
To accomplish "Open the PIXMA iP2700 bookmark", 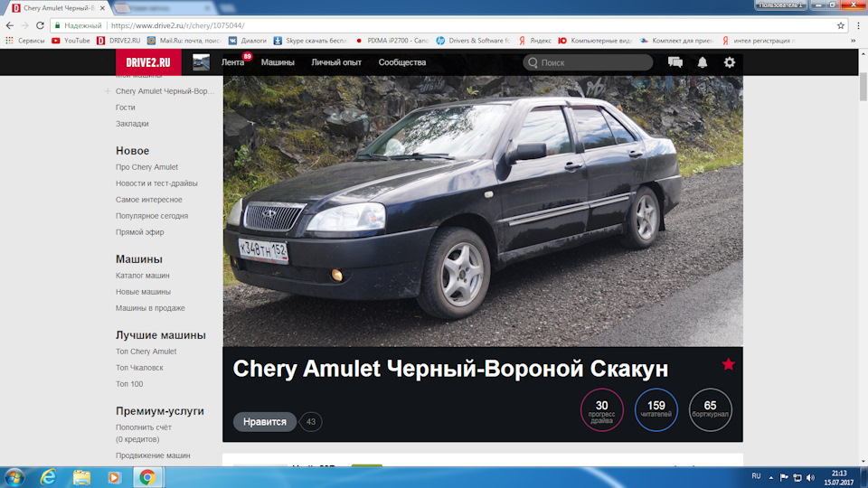I will (392, 41).
